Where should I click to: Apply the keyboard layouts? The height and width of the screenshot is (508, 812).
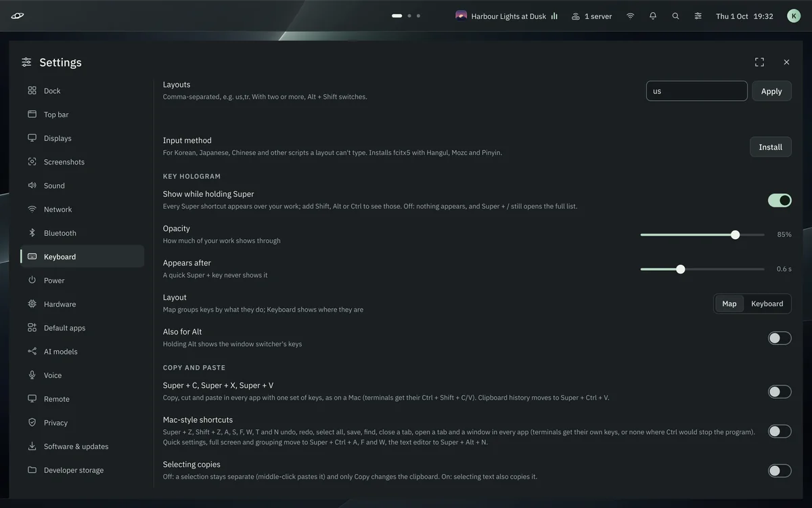click(x=771, y=91)
